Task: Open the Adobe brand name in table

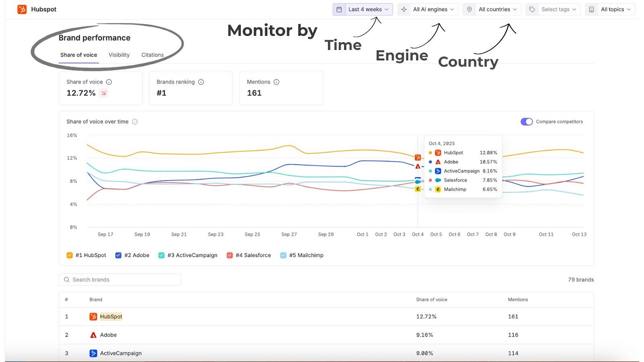Action: [108, 335]
